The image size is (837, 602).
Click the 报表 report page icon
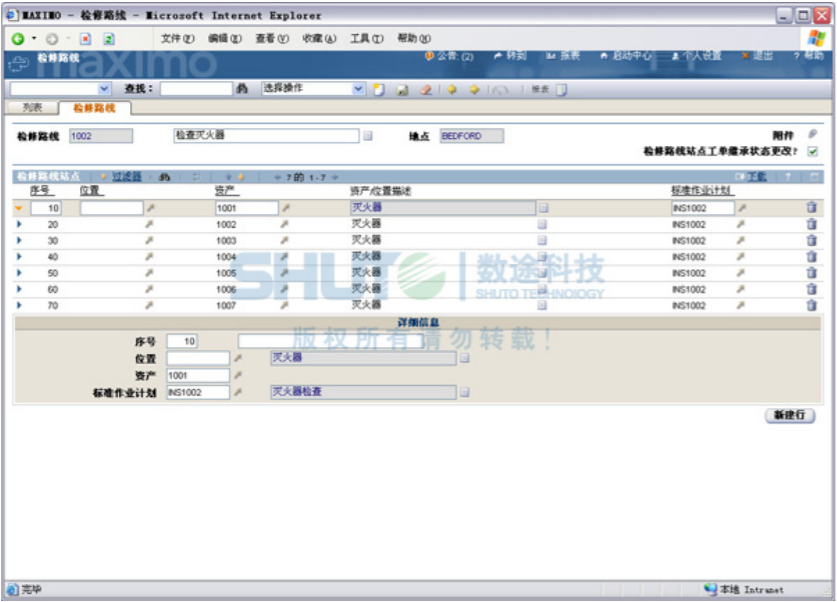click(x=561, y=90)
